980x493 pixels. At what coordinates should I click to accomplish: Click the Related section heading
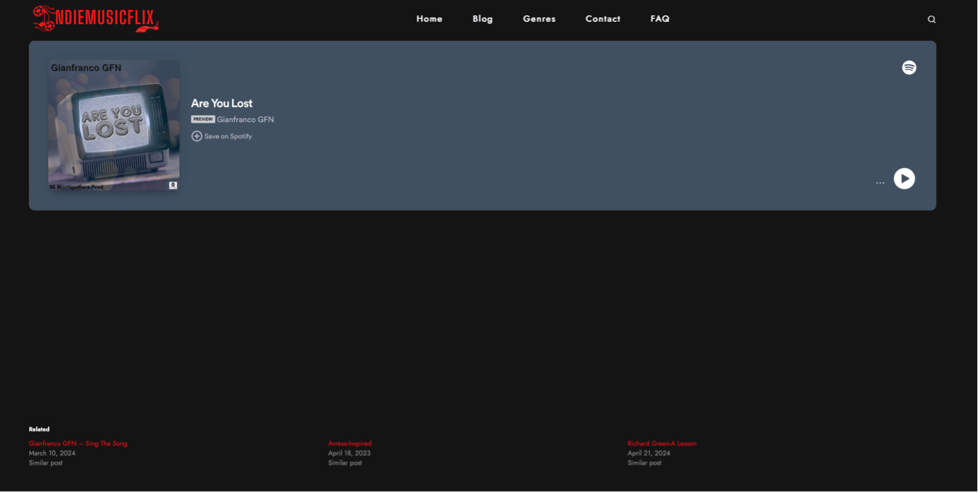point(39,430)
